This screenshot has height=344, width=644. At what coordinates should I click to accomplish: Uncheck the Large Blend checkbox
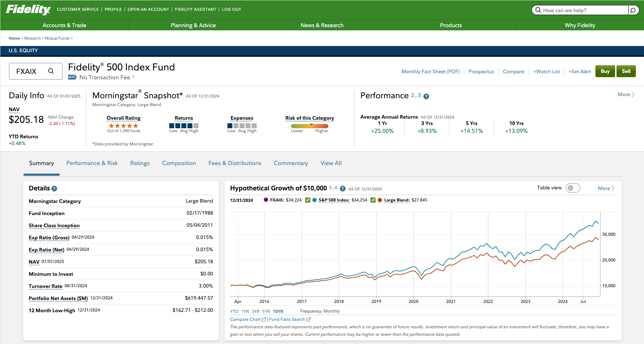click(373, 200)
